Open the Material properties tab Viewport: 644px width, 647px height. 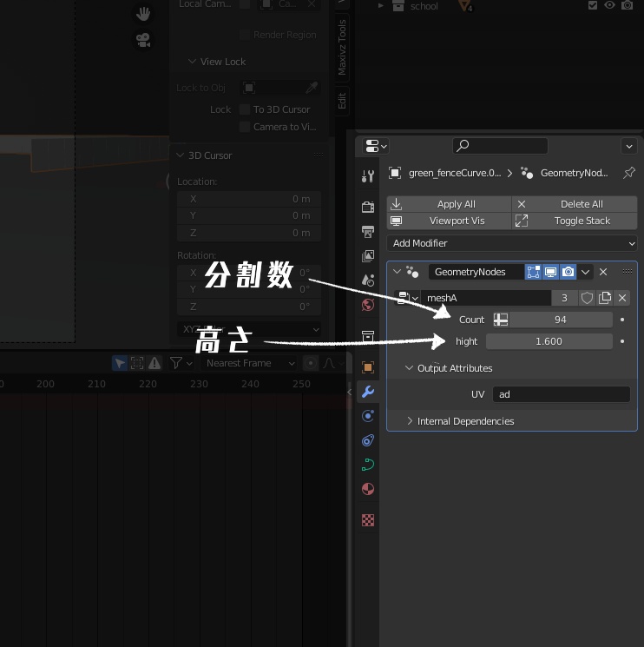point(368,489)
